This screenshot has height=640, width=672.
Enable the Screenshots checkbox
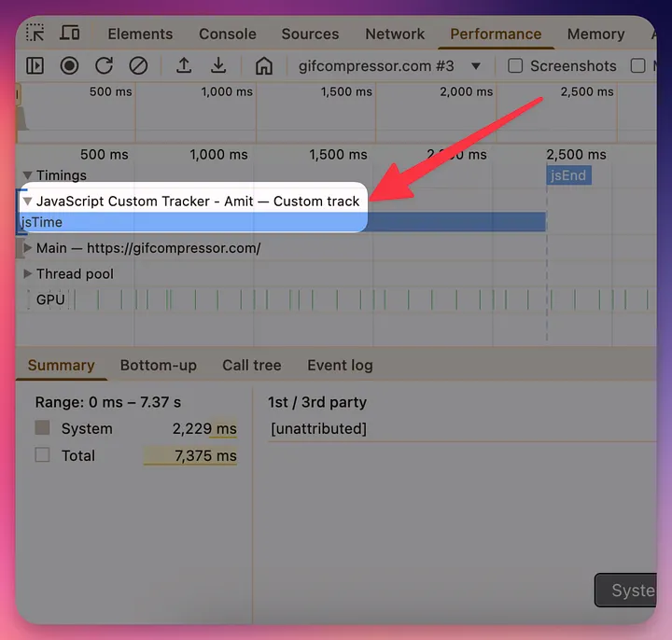pos(515,66)
